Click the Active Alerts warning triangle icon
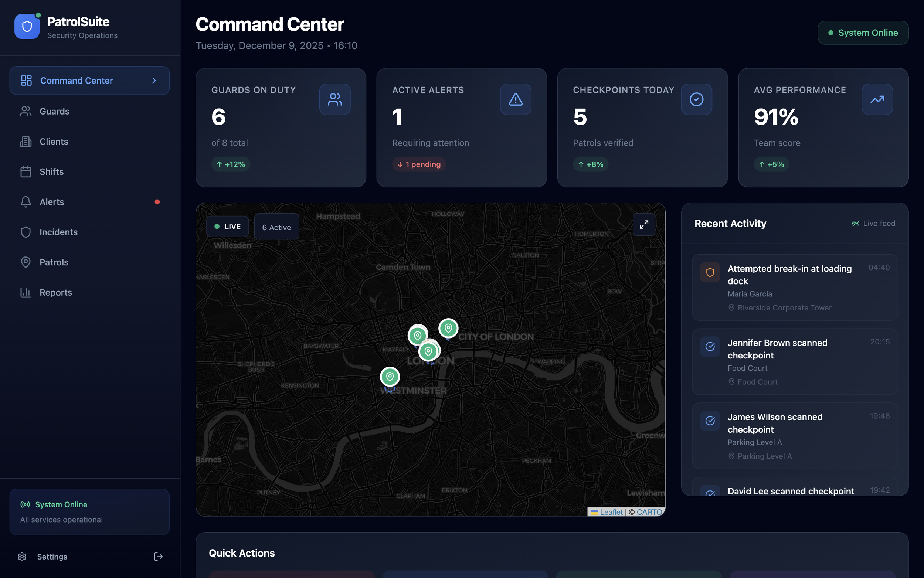This screenshot has height=578, width=924. pos(515,99)
